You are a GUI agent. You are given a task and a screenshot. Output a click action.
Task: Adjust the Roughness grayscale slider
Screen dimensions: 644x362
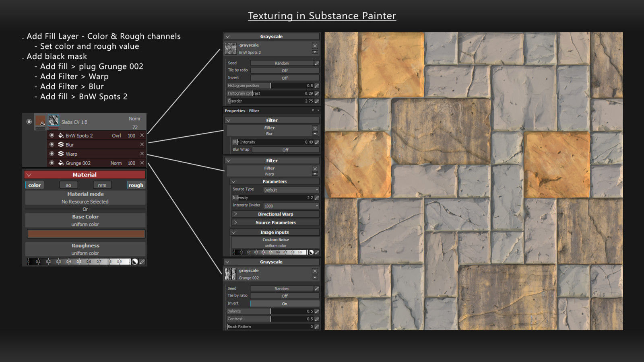click(x=79, y=261)
